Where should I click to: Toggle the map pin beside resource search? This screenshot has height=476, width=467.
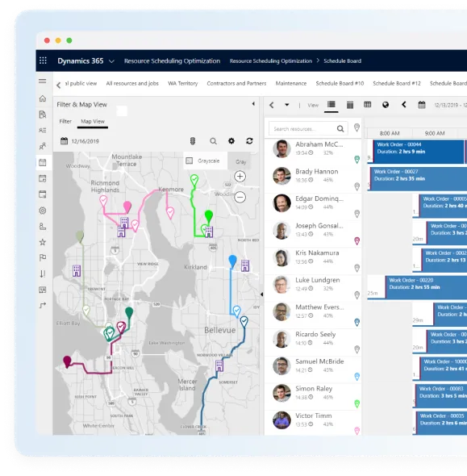pos(357,127)
